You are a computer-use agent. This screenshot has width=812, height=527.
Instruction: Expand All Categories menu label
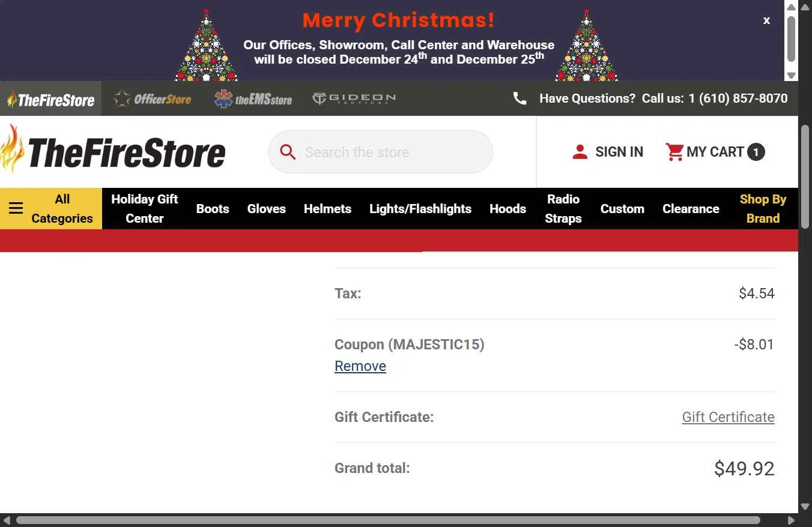point(62,208)
